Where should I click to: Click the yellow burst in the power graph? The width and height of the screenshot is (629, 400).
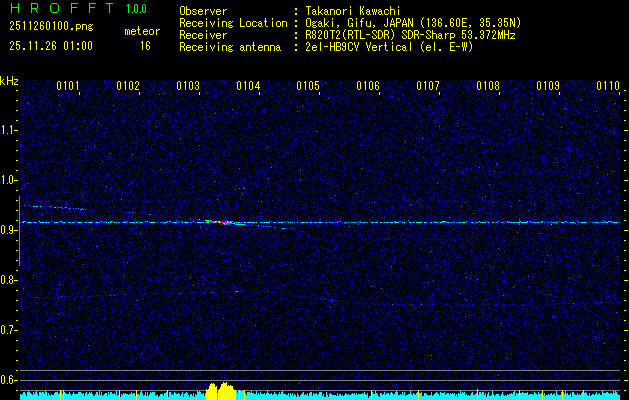(219, 390)
